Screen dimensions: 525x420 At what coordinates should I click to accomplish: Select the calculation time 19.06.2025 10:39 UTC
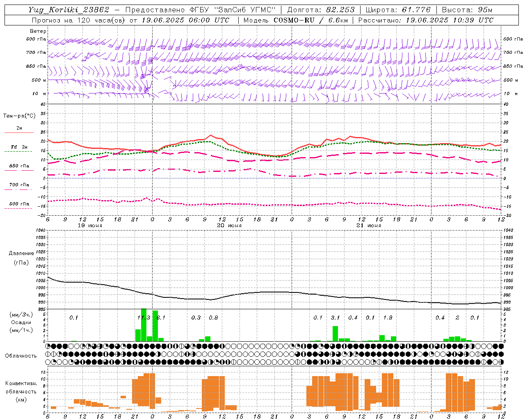[x=450, y=20]
